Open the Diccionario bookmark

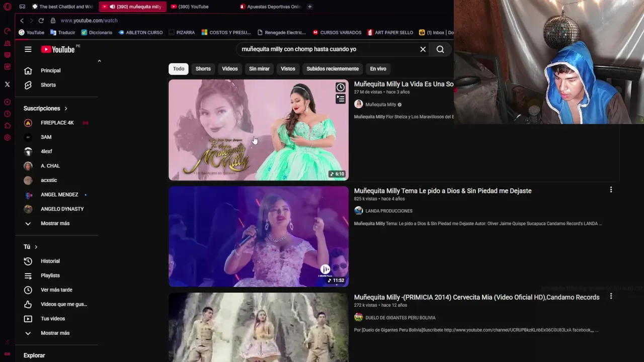coord(97,33)
